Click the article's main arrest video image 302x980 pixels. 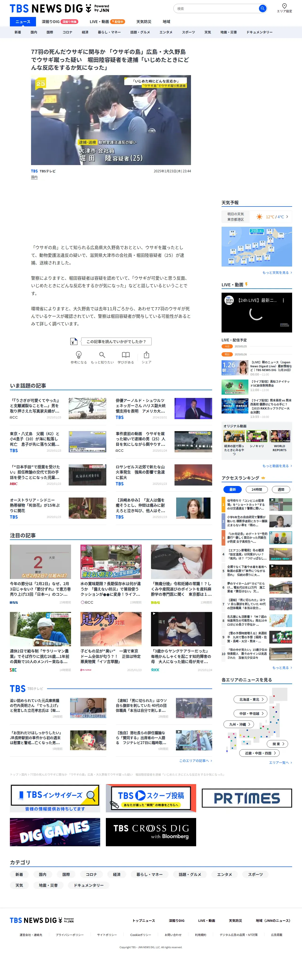coord(111,120)
